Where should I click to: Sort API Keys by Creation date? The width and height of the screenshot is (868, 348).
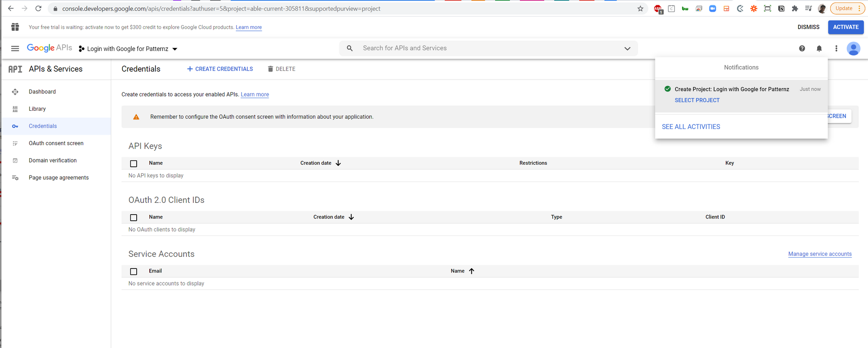(320, 163)
